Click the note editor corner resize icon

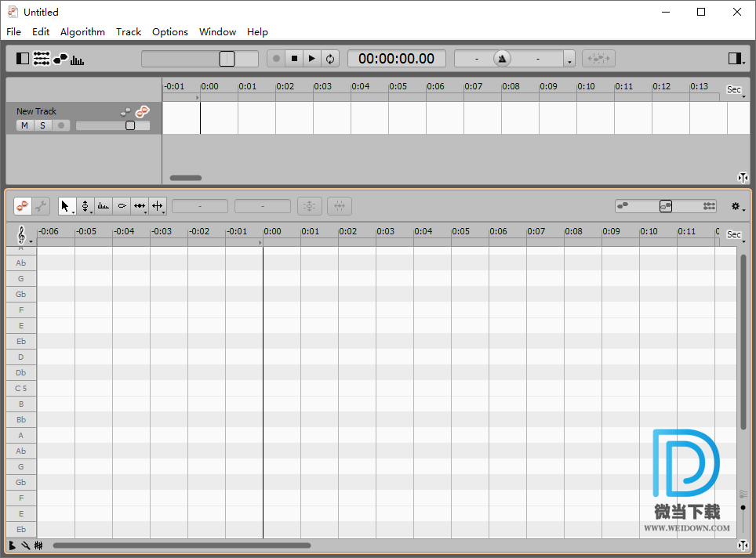click(743, 545)
